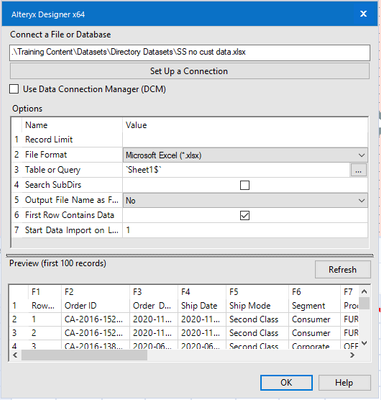Click the file path input field
Viewport: 381px width, 400px height.
(190, 52)
